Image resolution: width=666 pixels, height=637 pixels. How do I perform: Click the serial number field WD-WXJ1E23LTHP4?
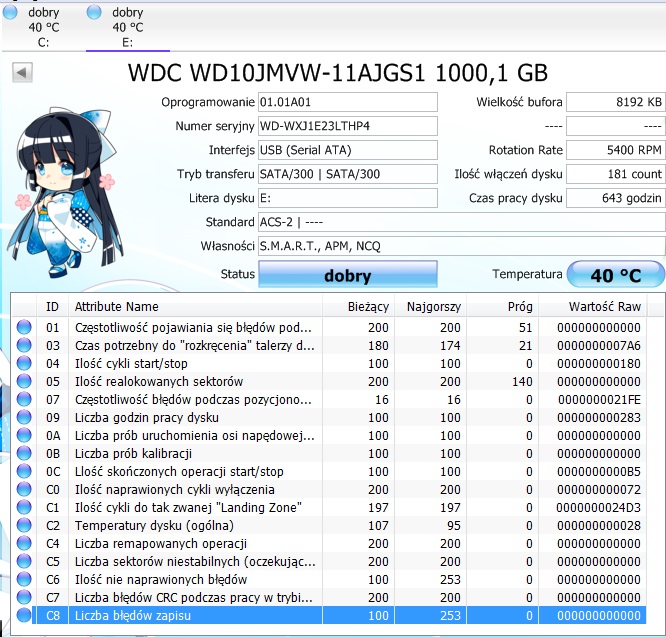(x=348, y=126)
